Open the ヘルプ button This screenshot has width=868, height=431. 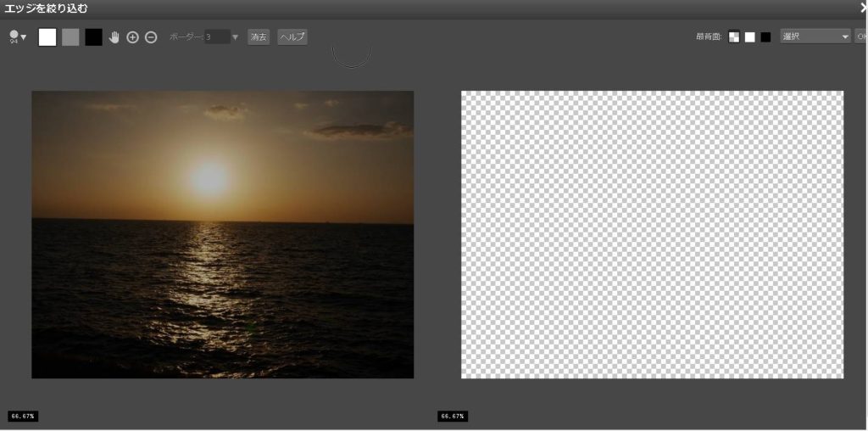[292, 37]
